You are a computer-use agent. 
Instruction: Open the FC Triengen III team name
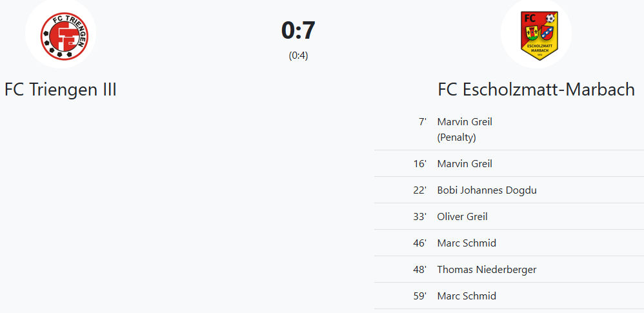(61, 90)
